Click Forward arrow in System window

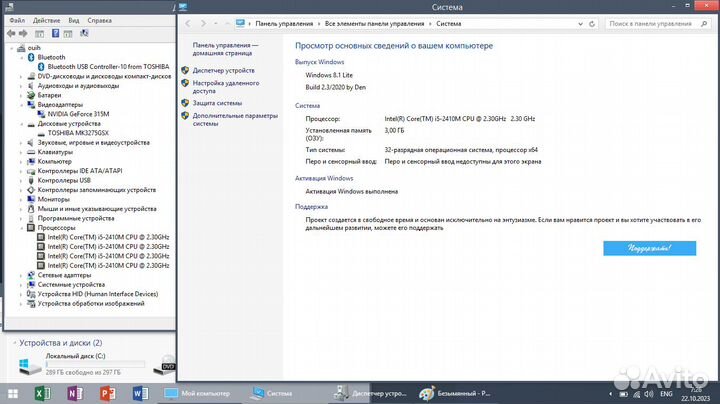[203, 23]
